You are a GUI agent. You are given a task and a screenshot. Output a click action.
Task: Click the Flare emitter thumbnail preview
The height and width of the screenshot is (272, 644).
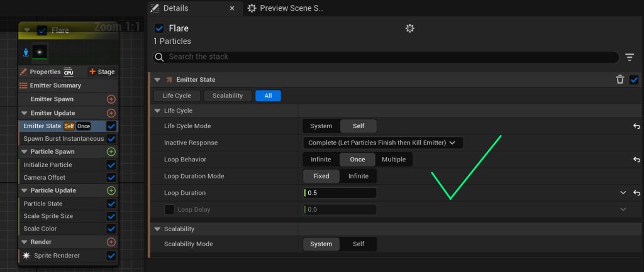click(x=40, y=53)
